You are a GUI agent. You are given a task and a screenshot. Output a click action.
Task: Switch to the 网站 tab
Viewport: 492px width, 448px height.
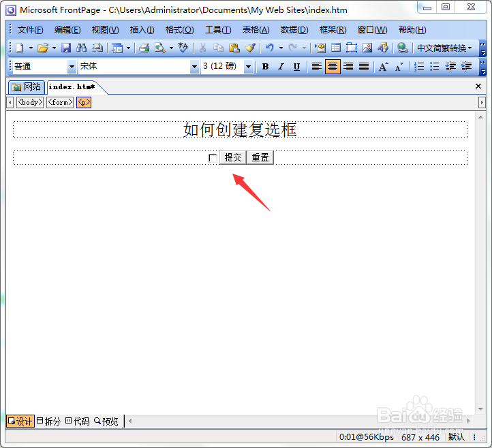click(27, 87)
